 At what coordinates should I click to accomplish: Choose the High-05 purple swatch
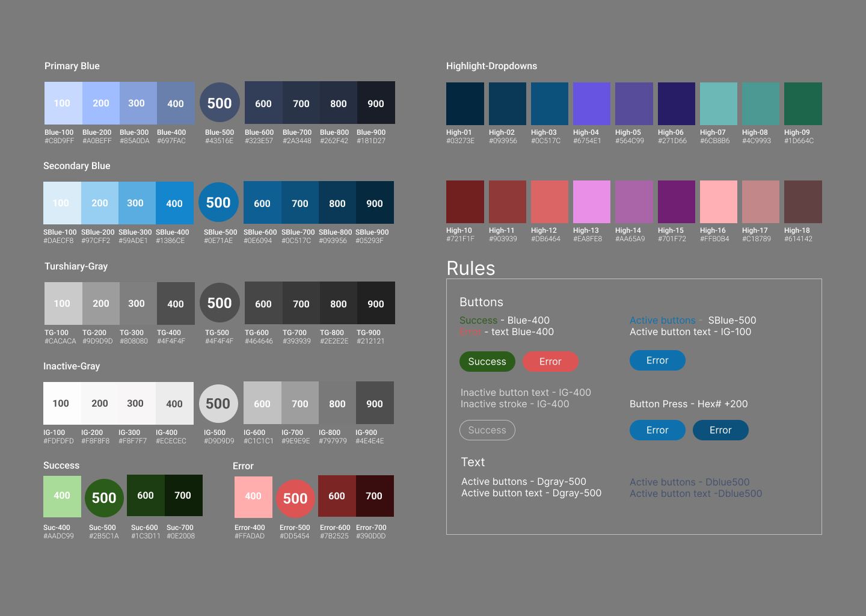point(634,103)
